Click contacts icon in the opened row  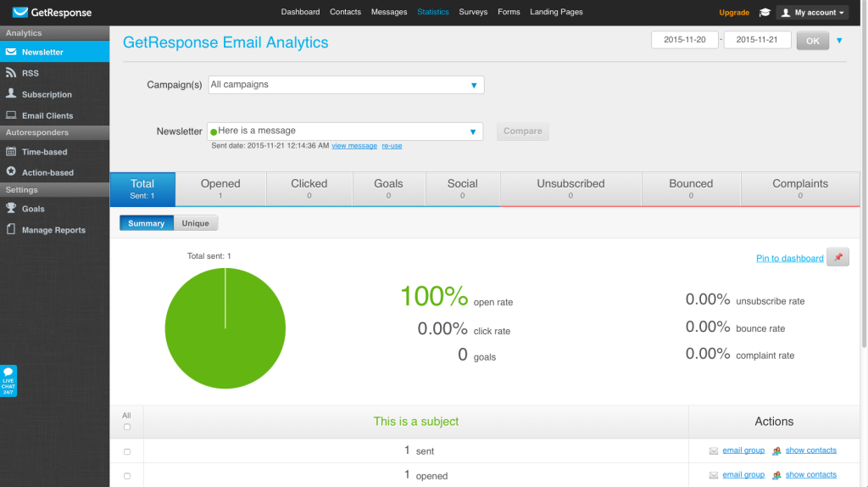(x=776, y=475)
